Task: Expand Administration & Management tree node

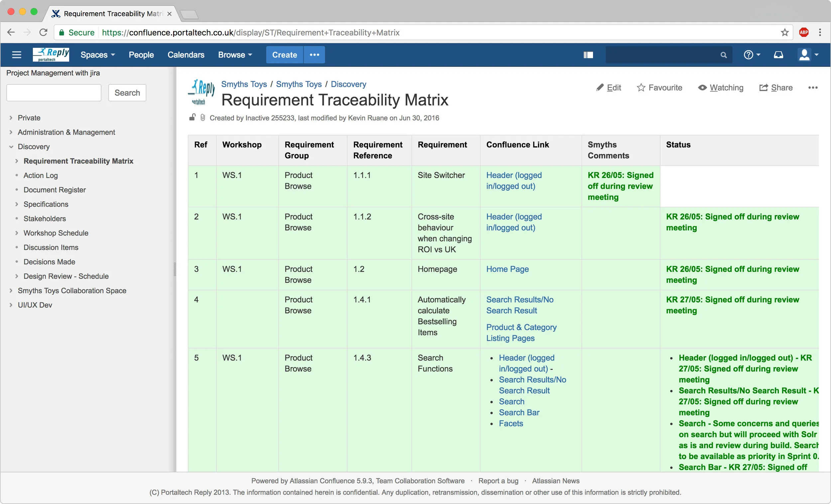Action: pyautogui.click(x=11, y=132)
